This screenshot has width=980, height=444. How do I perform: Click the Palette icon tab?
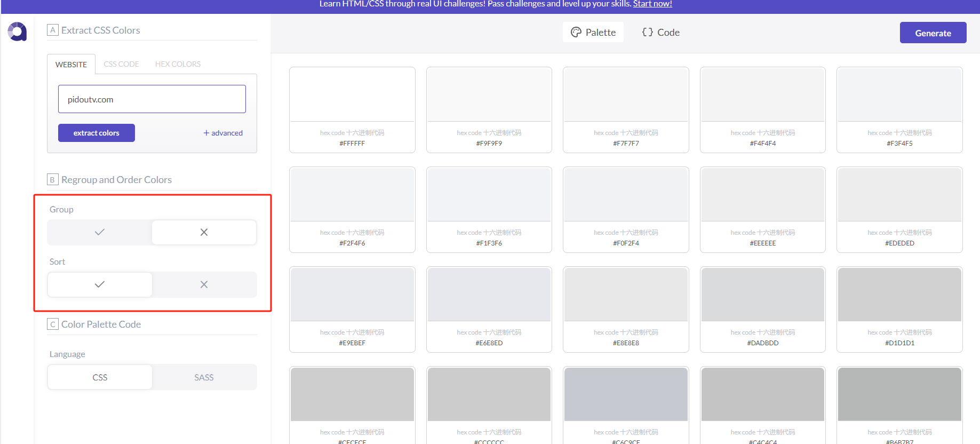(x=593, y=33)
